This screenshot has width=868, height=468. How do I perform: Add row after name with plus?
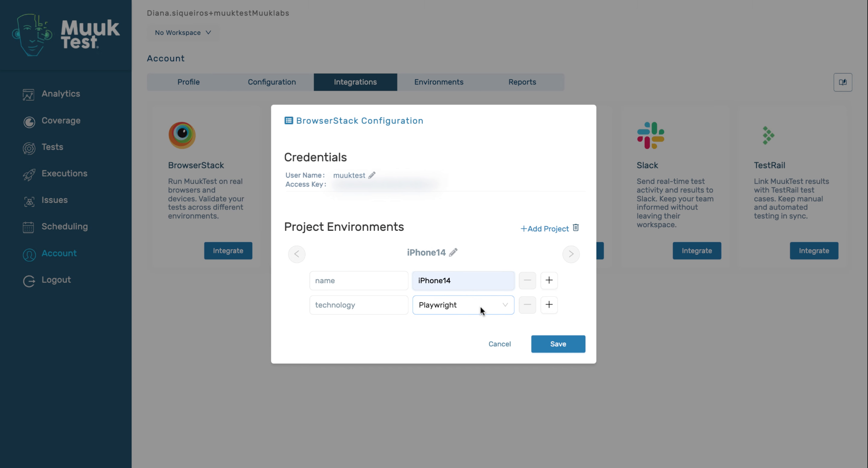[549, 281]
